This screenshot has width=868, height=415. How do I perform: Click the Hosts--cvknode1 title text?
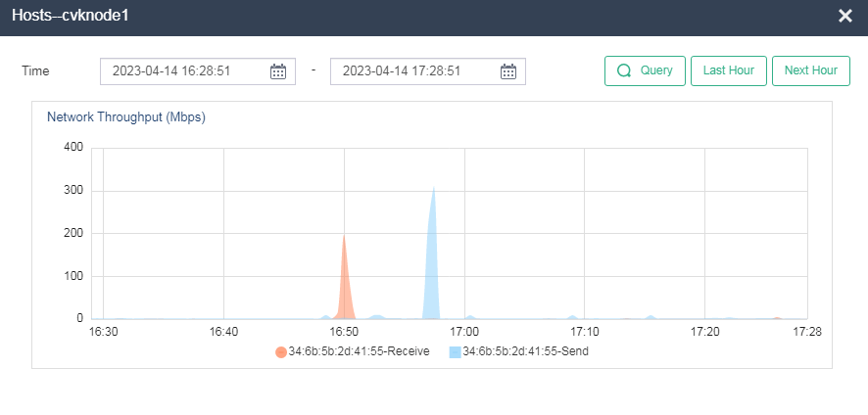(x=71, y=16)
